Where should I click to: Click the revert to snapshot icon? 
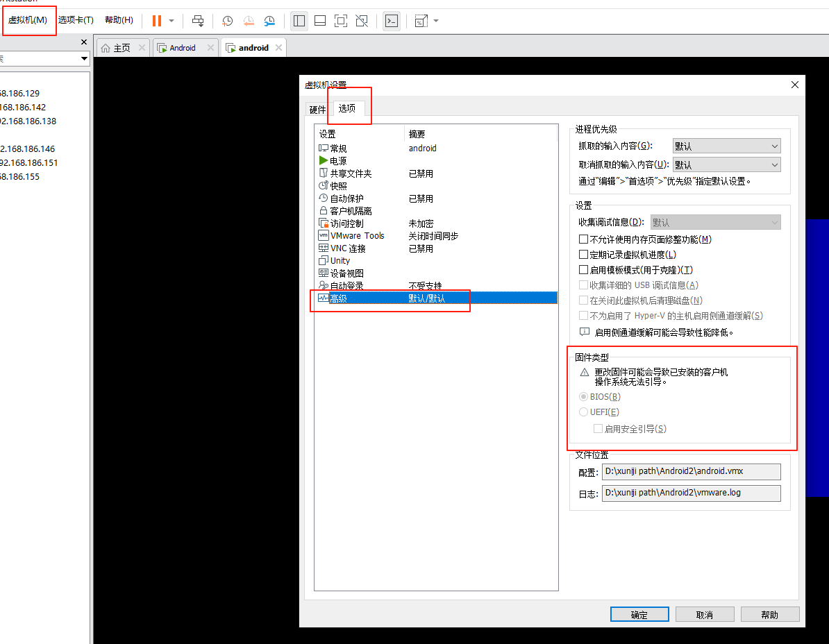(249, 21)
